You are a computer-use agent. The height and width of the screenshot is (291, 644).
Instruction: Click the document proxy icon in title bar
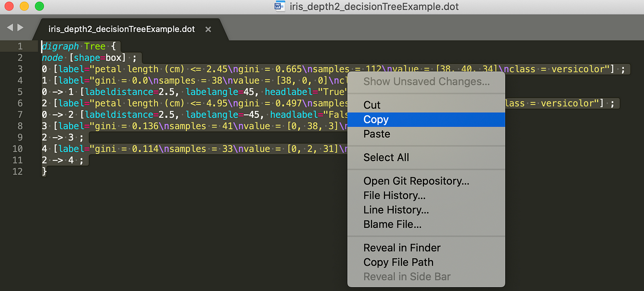pyautogui.click(x=280, y=6)
